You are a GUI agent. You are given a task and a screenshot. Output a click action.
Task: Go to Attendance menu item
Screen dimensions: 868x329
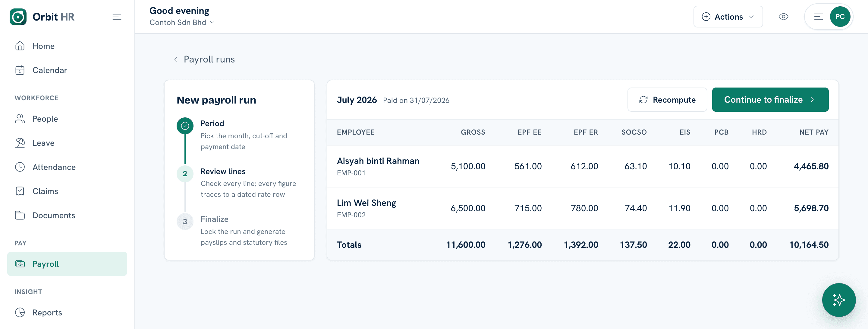67,167
